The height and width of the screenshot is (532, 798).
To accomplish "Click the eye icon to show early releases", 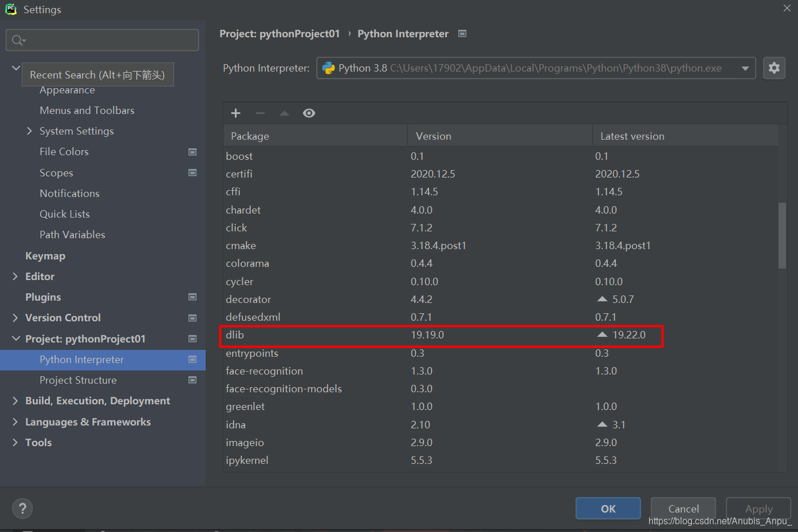I will tap(309, 113).
